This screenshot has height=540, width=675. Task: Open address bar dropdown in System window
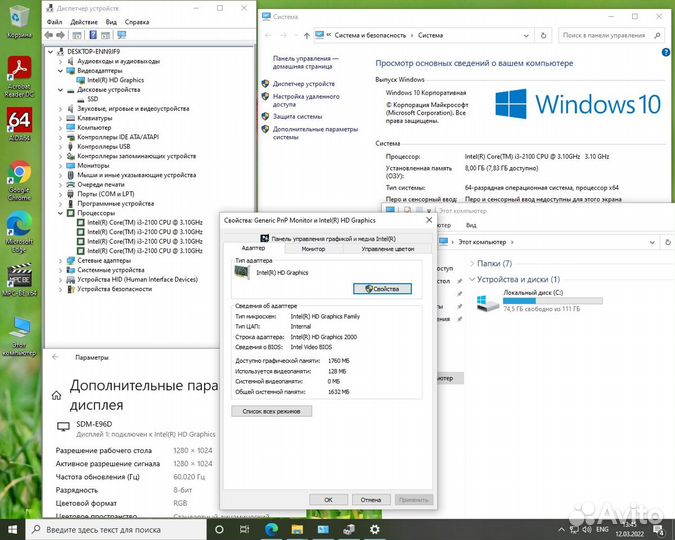tap(526, 36)
